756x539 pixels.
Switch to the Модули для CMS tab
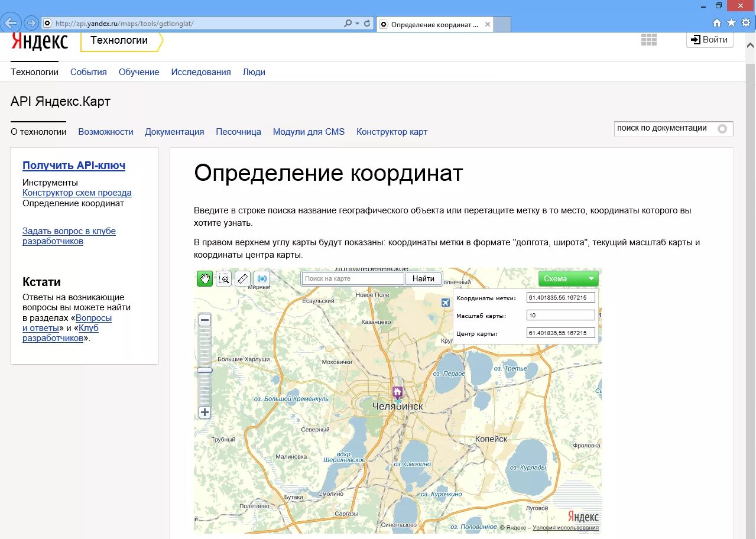point(309,132)
